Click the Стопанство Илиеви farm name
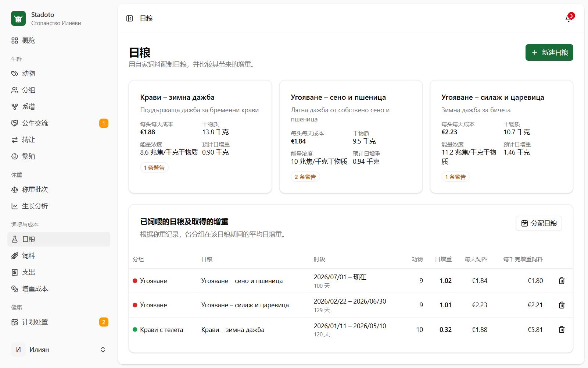Image resolution: width=588 pixels, height=368 pixels. tap(56, 23)
